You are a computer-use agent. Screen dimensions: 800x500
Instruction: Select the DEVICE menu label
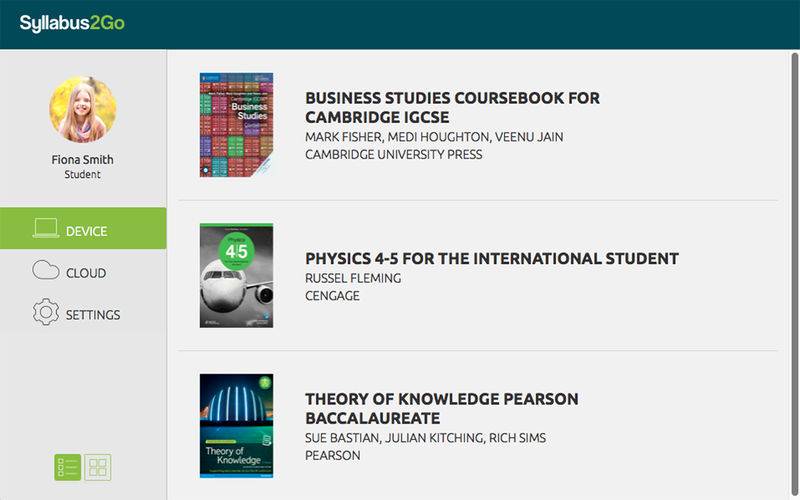point(87,231)
